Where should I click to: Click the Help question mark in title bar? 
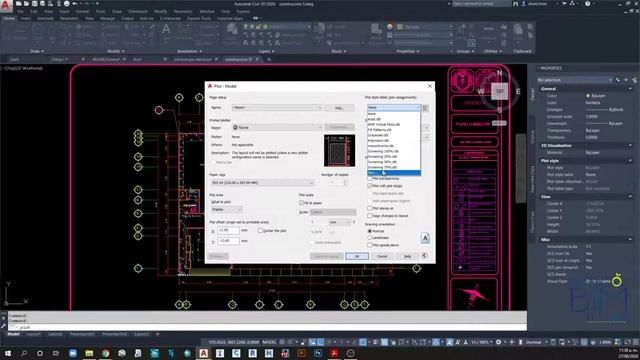[x=587, y=4]
